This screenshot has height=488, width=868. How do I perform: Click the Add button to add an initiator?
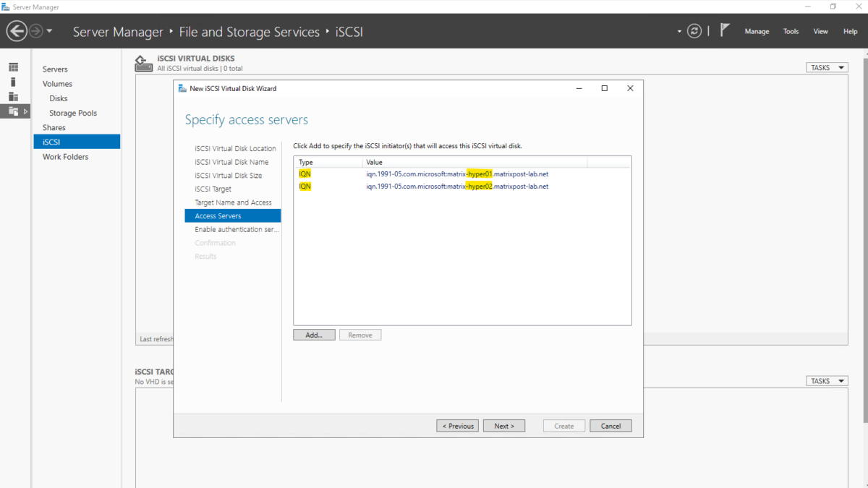click(x=314, y=334)
